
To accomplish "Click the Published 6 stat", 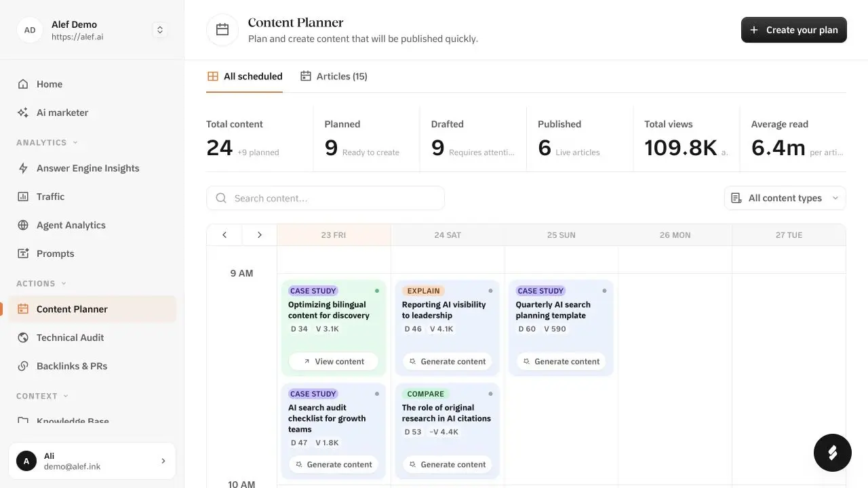I will 579,138.
